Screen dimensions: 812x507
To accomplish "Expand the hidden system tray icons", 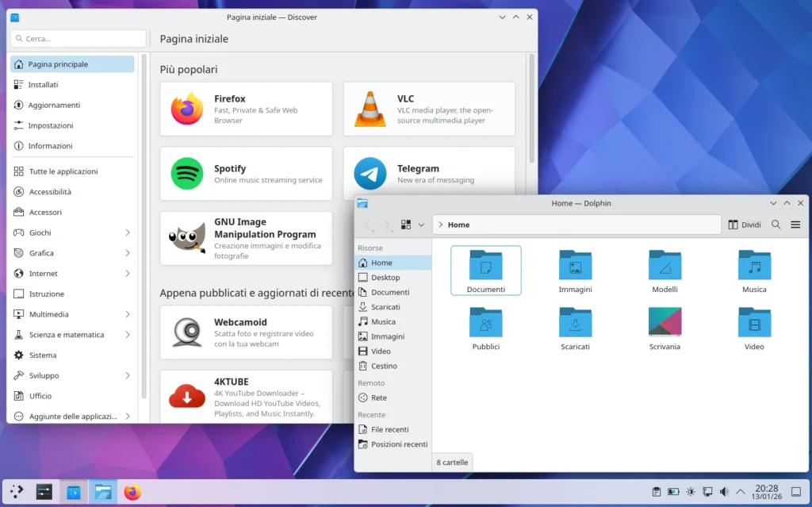I will (x=741, y=491).
